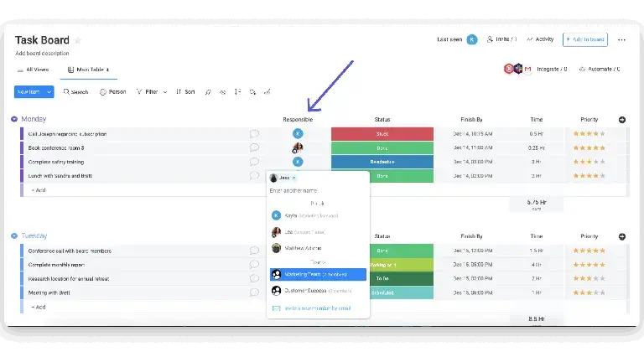Follow the invite new member by email link
This screenshot has width=644, height=362.
pos(318,308)
